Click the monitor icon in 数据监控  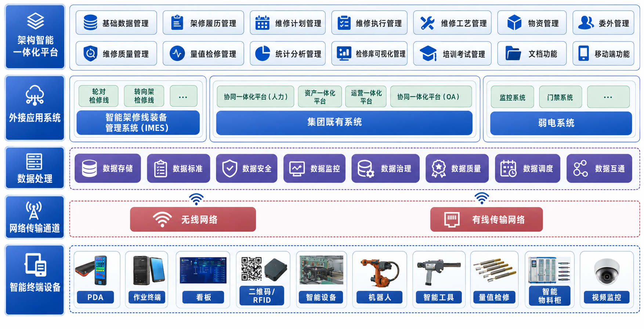pyautogui.click(x=297, y=169)
